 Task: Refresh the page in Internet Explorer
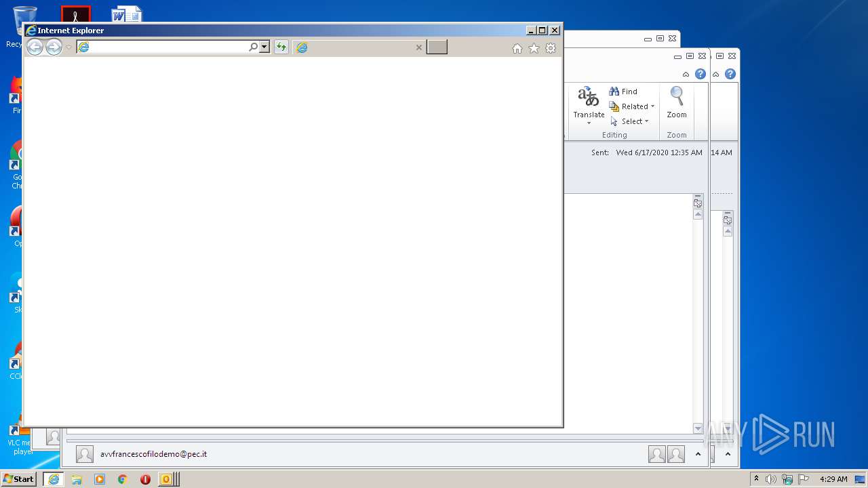[x=281, y=47]
